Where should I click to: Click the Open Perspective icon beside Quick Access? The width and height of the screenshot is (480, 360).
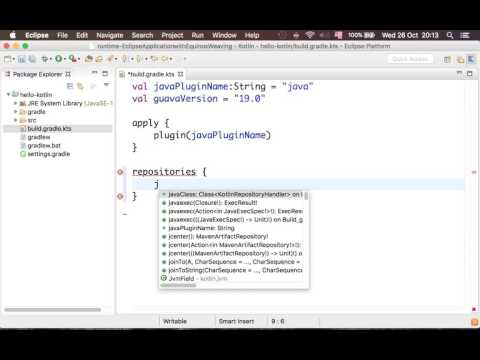(x=447, y=59)
